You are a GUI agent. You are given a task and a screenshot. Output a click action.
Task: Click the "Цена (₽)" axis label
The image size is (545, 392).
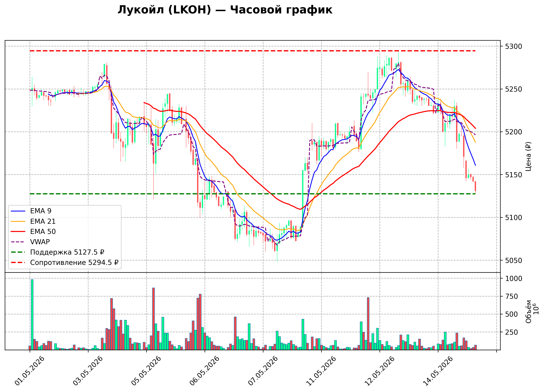[x=528, y=156]
